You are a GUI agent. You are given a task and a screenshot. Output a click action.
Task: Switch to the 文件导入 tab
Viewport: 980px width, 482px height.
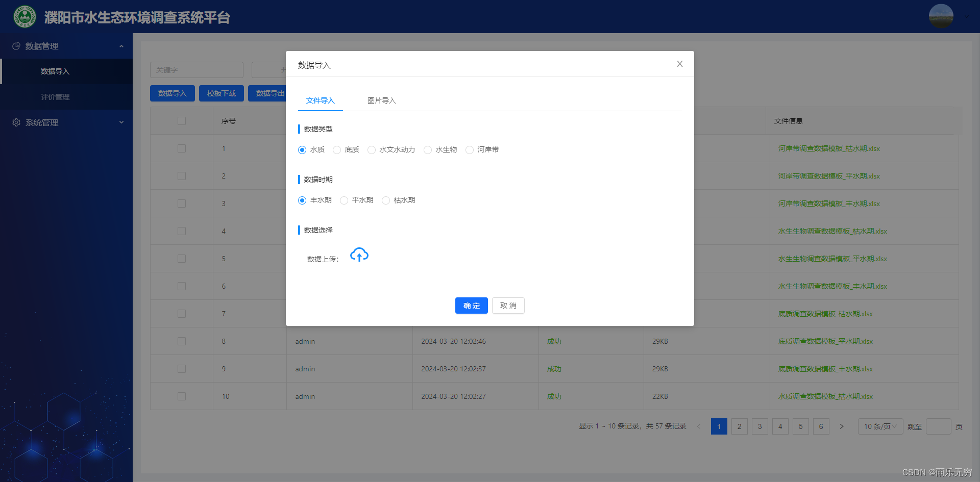[321, 100]
